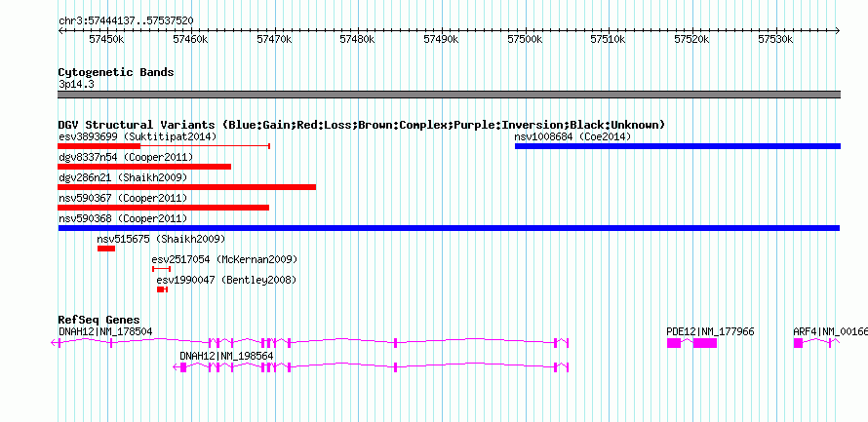The height and width of the screenshot is (422, 868).
Task: Select the small nsv515675 red variant block
Action: pos(106,249)
